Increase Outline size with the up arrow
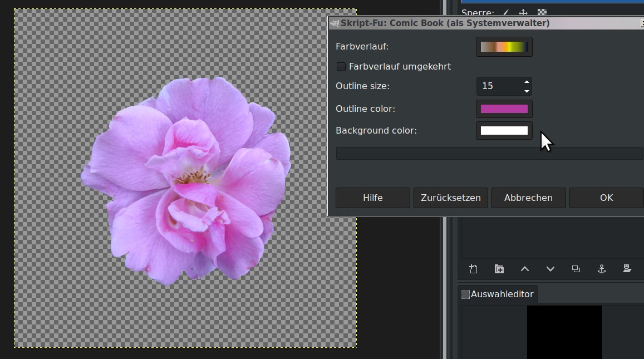 [527, 82]
